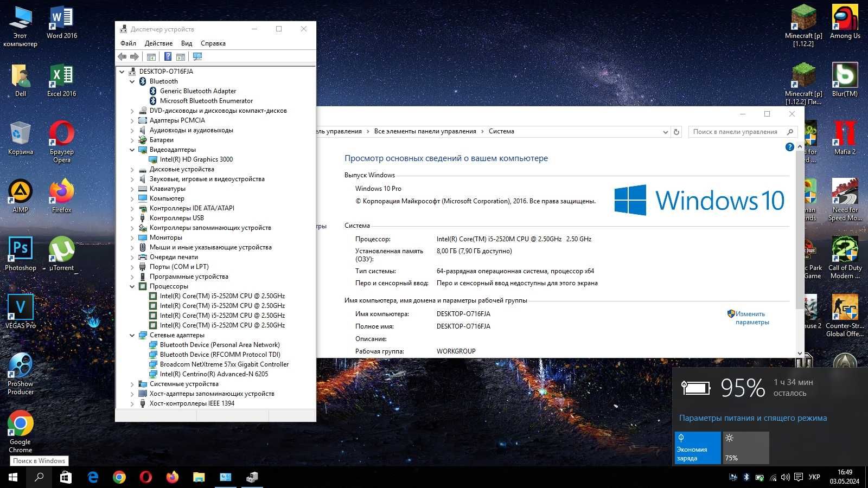Select the Recycle Bin (Корзина) desktop icon
The height and width of the screenshot is (488, 868).
[x=21, y=138]
